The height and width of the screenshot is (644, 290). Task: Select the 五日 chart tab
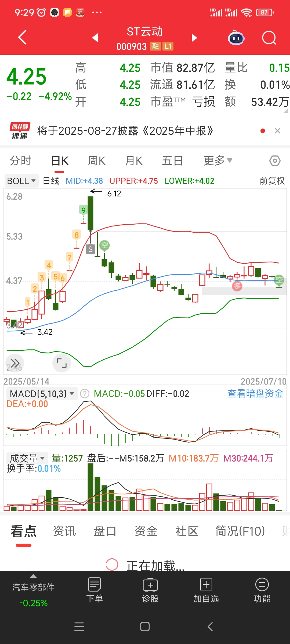(172, 161)
